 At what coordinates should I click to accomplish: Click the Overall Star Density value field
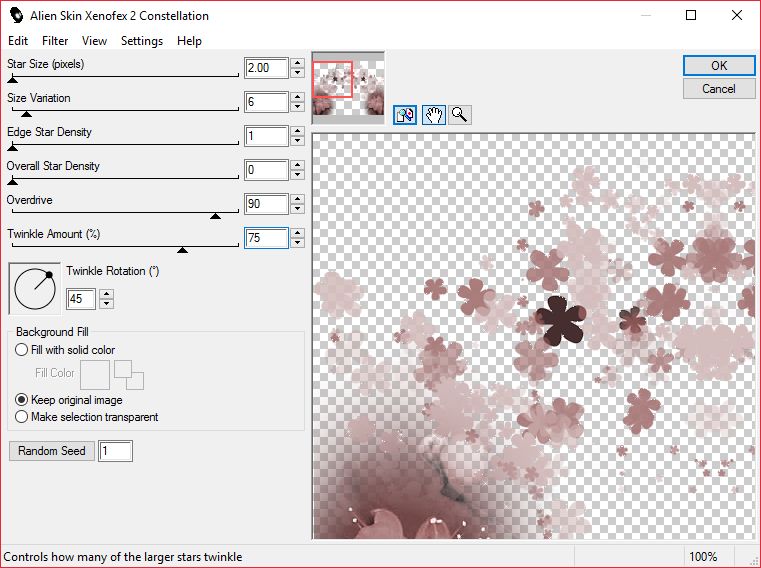pyautogui.click(x=266, y=170)
